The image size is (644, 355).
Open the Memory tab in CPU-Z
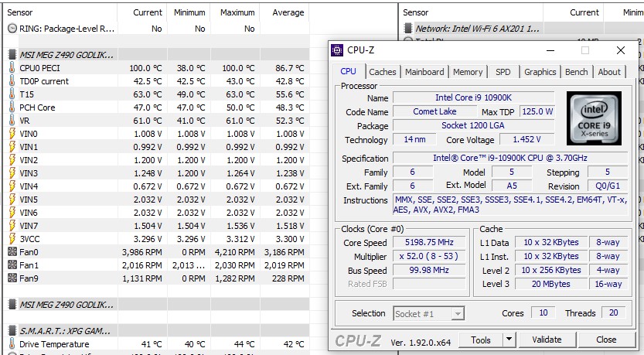coord(468,72)
